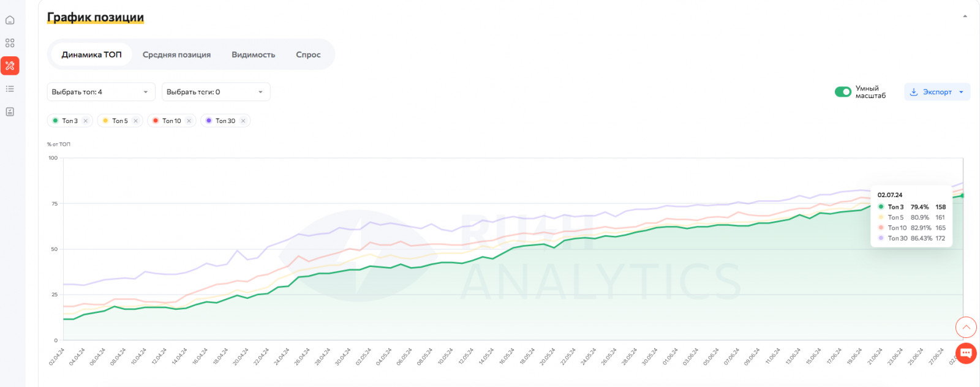Remove the Топ 3 series chip
This screenshot has width=980, height=387.
click(x=86, y=121)
